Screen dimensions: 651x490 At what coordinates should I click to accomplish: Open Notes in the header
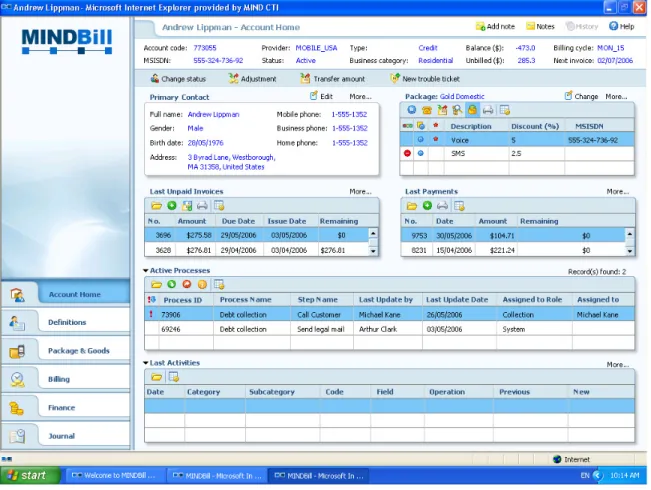[541, 27]
